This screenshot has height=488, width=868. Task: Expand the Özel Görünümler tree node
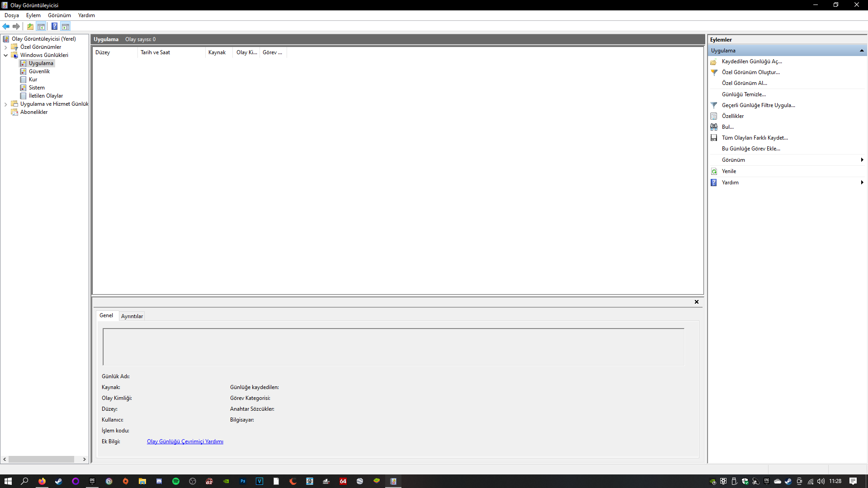[5, 47]
